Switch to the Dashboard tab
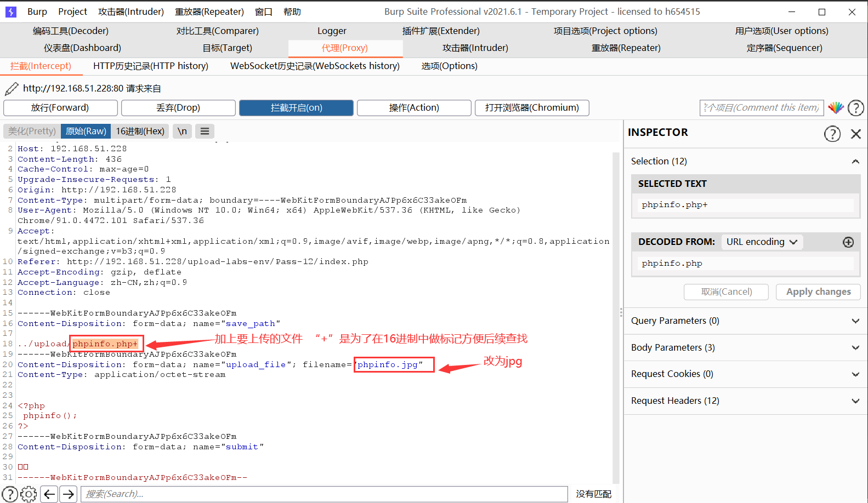The image size is (868, 503). click(x=83, y=48)
